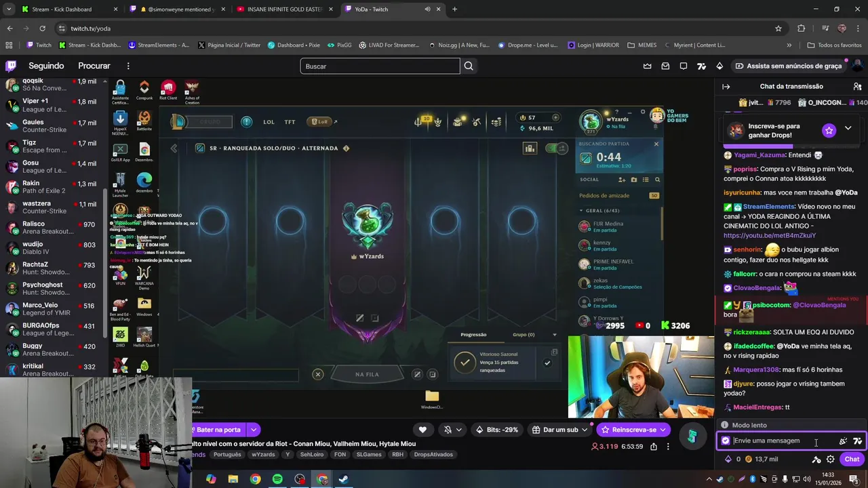Open the 7TV emote menu in message box

click(857, 441)
